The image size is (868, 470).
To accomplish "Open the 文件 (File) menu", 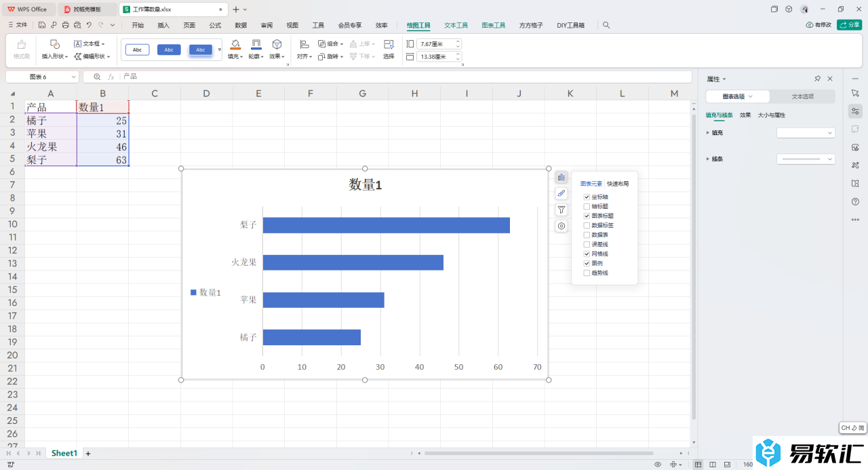I will coord(18,25).
